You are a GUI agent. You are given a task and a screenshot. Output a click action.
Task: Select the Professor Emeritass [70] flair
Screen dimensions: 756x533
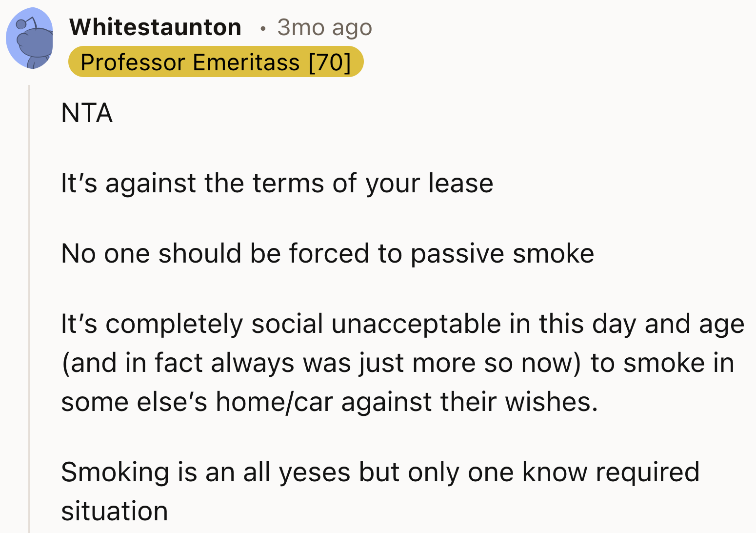point(216,61)
